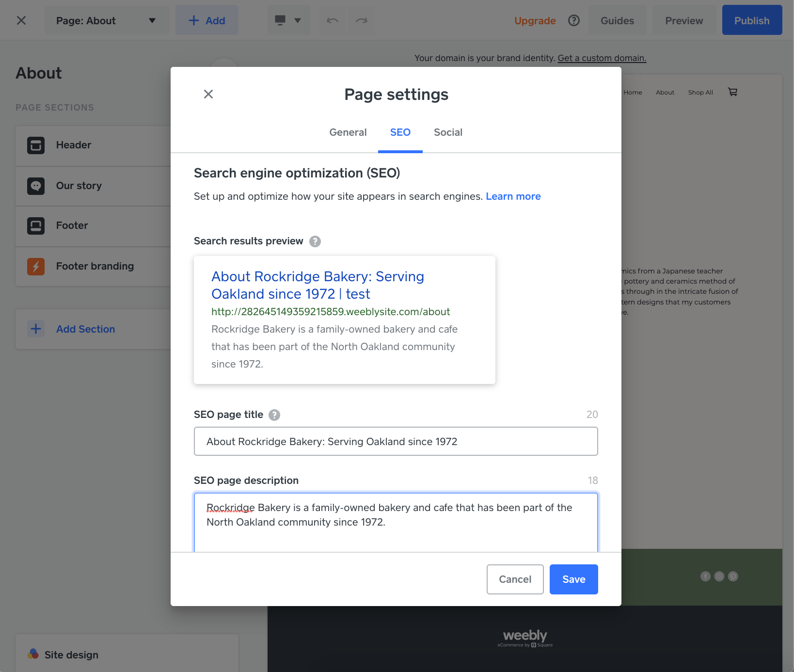Open the Our story page section

pyautogui.click(x=93, y=186)
